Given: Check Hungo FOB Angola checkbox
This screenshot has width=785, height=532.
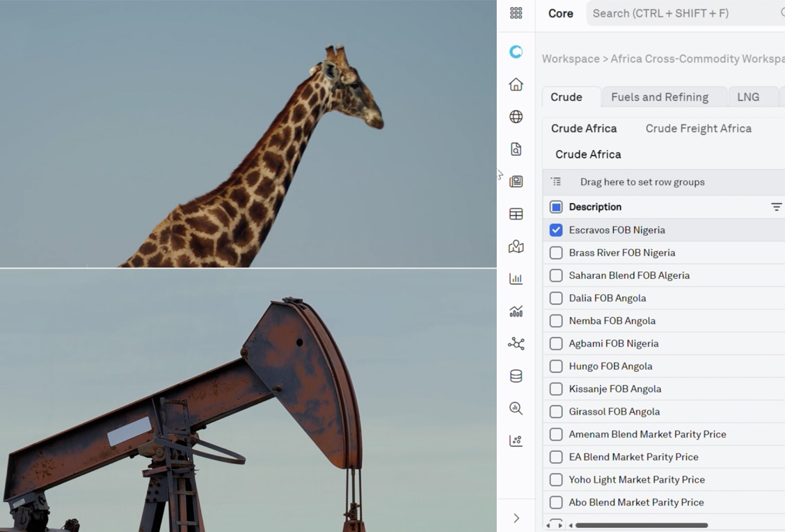Looking at the screenshot, I should pyautogui.click(x=556, y=366).
